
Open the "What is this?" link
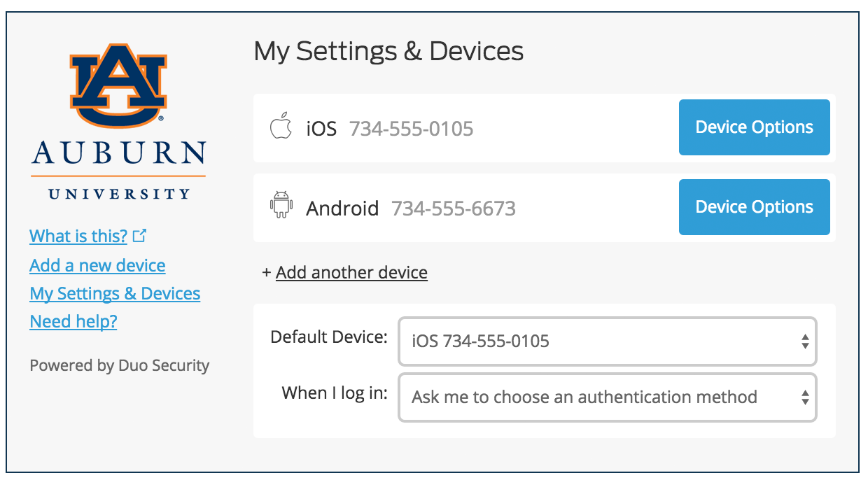[x=78, y=237]
